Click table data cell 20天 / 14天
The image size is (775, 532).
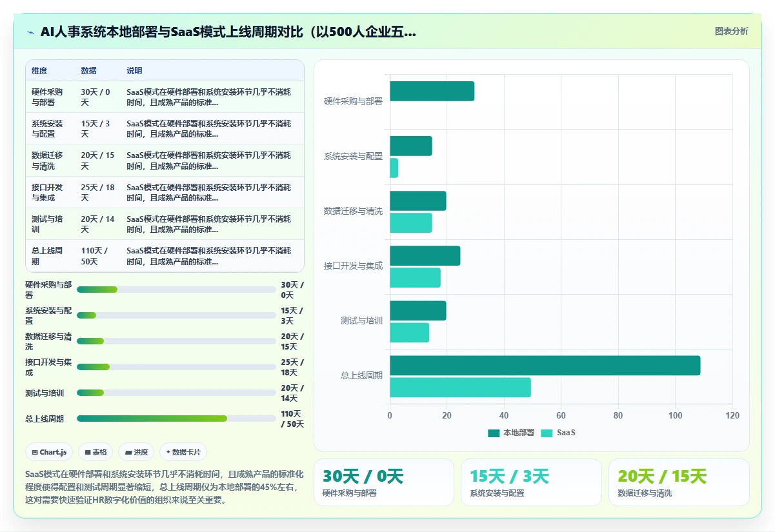[98, 224]
